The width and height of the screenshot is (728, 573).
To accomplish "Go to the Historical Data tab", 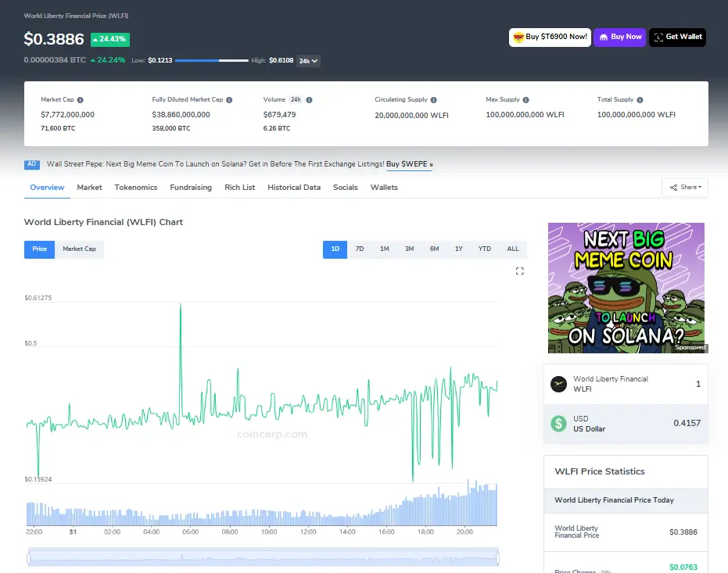I will coord(294,188).
